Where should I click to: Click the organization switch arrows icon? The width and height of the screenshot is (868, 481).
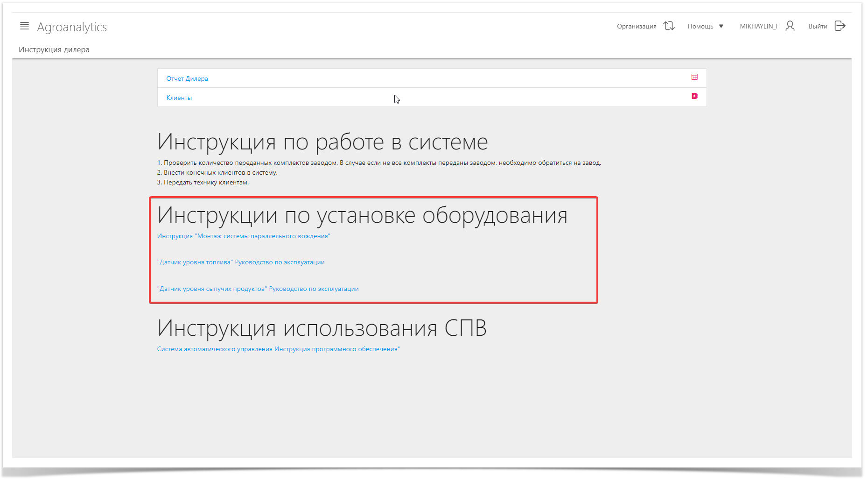pyautogui.click(x=669, y=26)
